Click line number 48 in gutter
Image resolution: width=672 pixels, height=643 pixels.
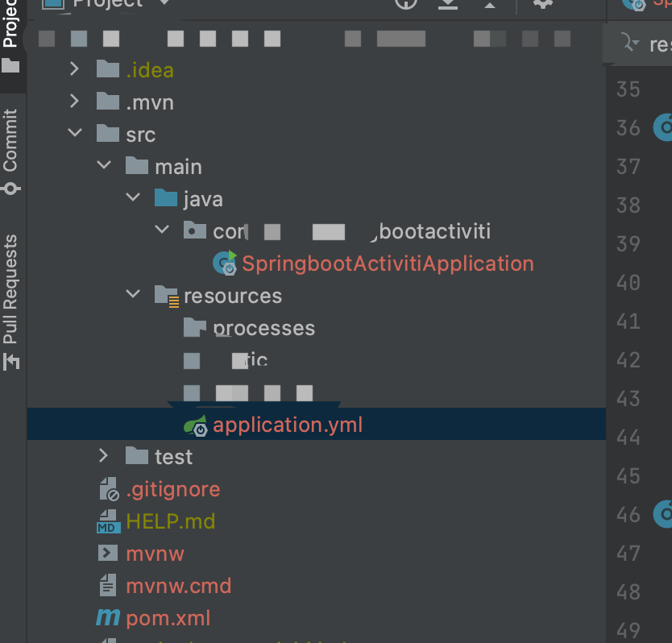[628, 592]
